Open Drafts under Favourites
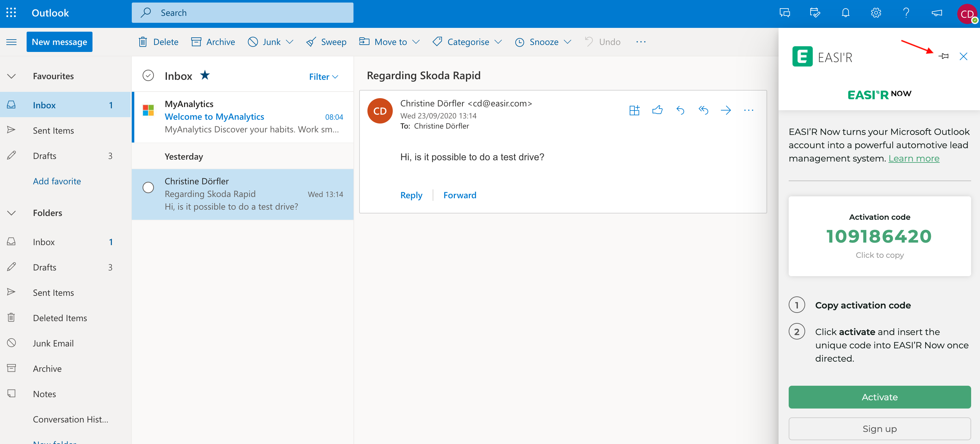980x444 pixels. (x=66, y=155)
